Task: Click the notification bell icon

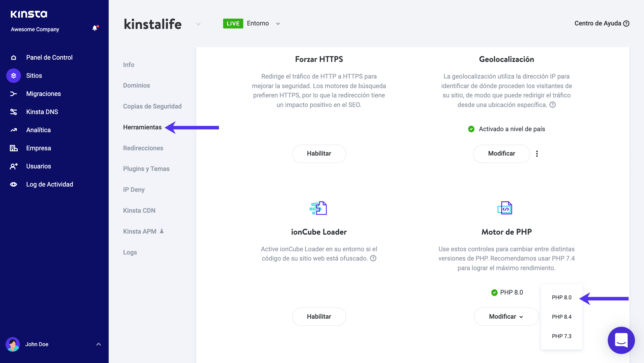Action: click(95, 28)
